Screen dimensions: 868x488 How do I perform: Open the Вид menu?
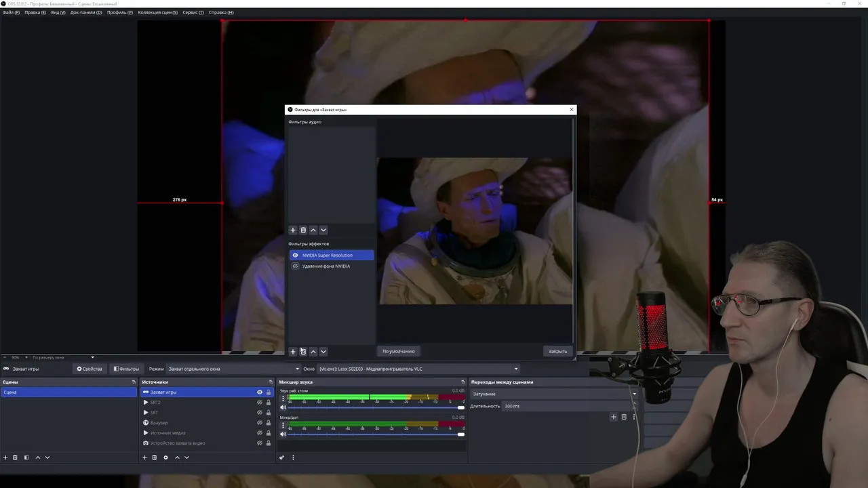point(58,12)
